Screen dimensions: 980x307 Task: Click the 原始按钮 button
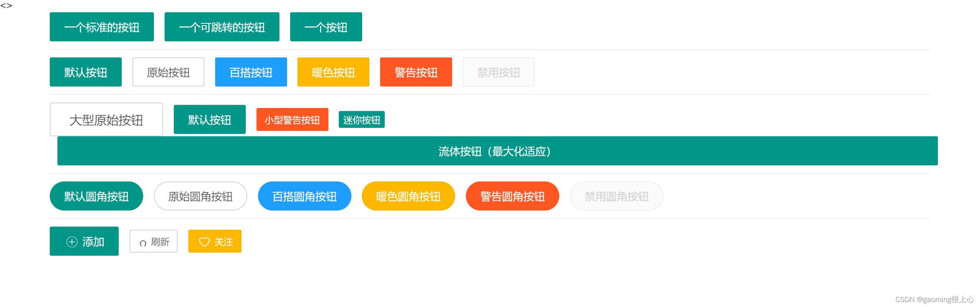coord(168,72)
